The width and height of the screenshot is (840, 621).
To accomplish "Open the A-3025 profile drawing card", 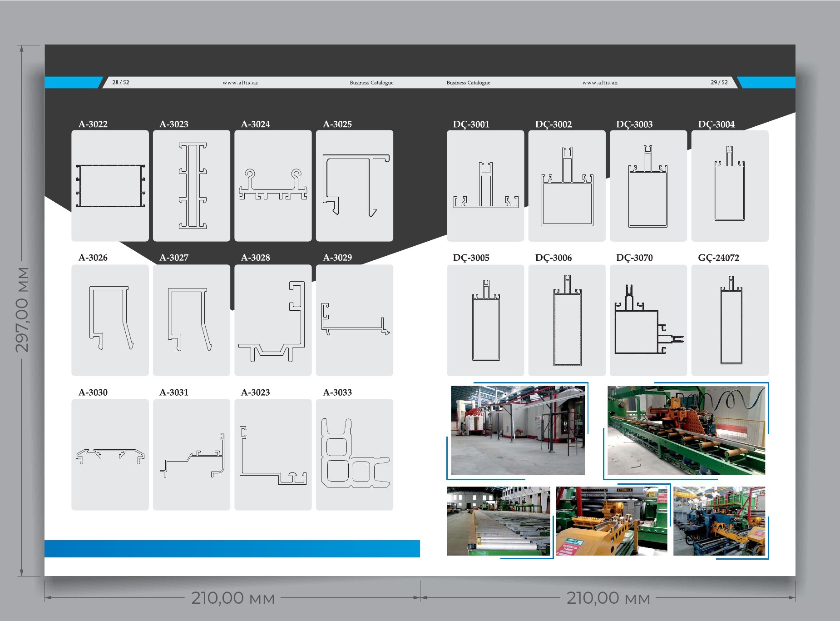I will coord(355,186).
